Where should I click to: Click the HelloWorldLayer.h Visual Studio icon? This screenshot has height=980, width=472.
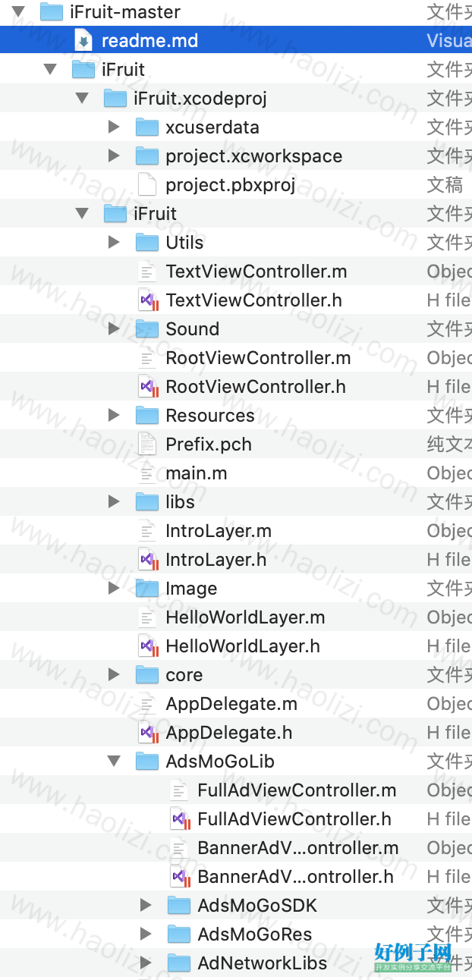pyautogui.click(x=148, y=646)
